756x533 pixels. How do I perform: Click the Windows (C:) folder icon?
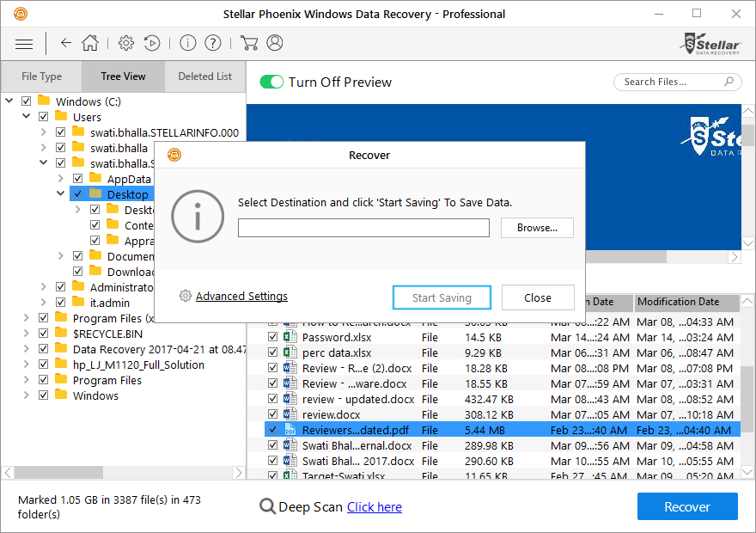point(44,101)
